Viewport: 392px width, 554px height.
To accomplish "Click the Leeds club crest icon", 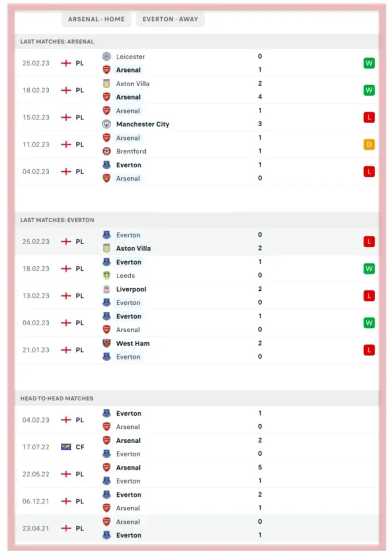I will point(107,275).
